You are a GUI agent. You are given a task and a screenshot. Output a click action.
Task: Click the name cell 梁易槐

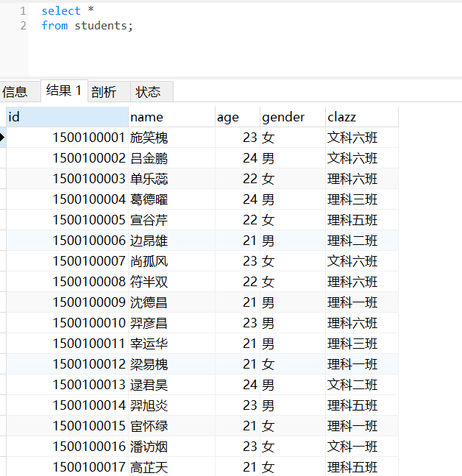coord(172,364)
